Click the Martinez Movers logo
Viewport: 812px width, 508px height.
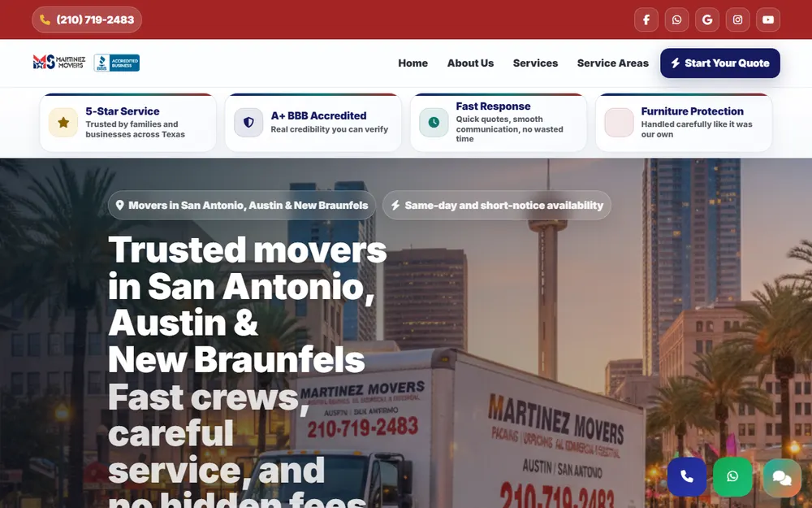coord(59,63)
